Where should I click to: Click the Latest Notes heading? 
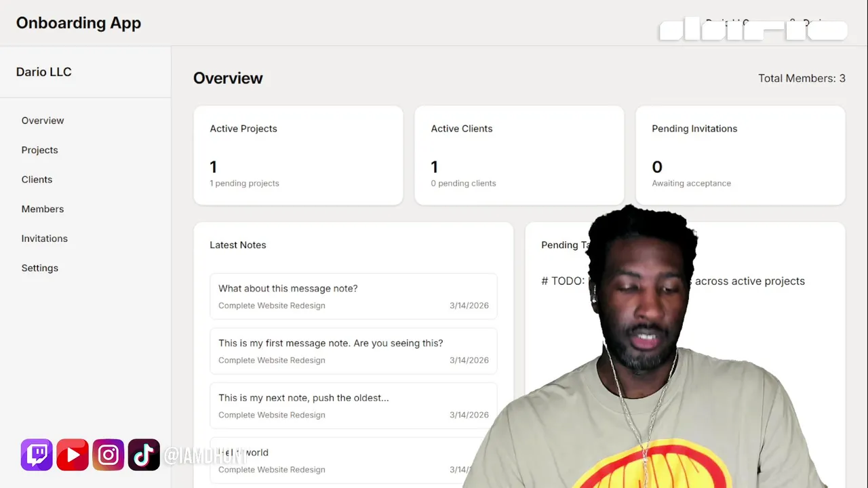[238, 245]
